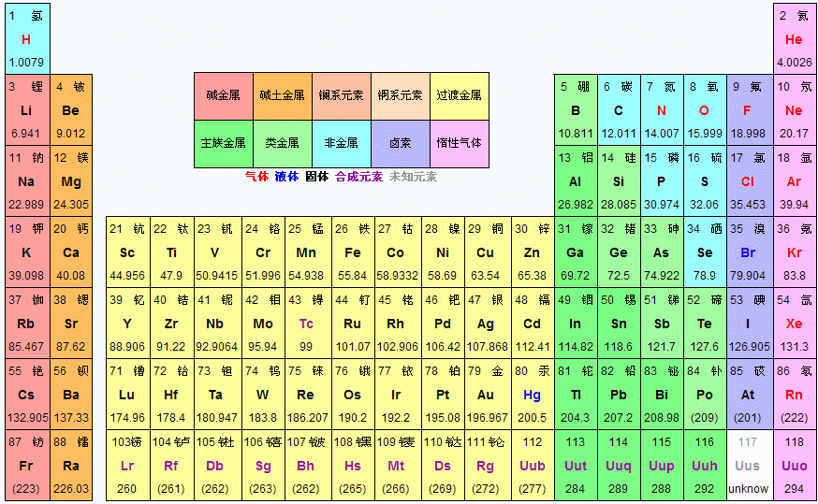
Task: Click the silicon Si cell
Action: pyautogui.click(x=619, y=180)
